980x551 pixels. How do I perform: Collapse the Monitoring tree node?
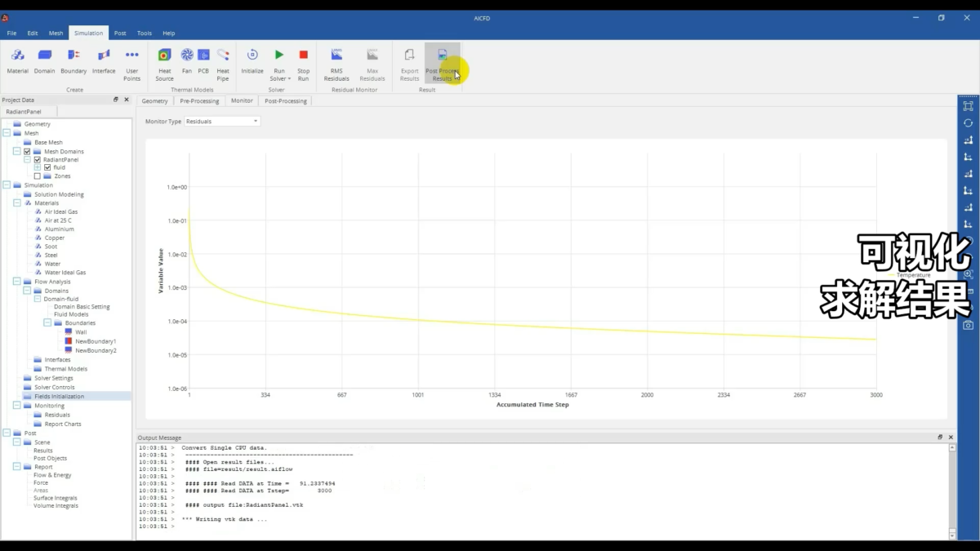(16, 405)
